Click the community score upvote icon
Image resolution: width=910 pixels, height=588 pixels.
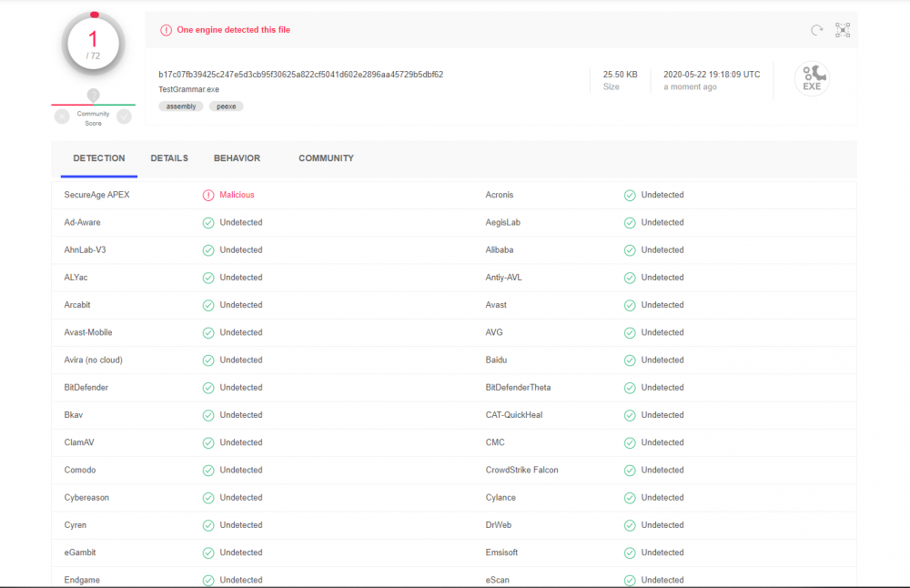pyautogui.click(x=125, y=117)
